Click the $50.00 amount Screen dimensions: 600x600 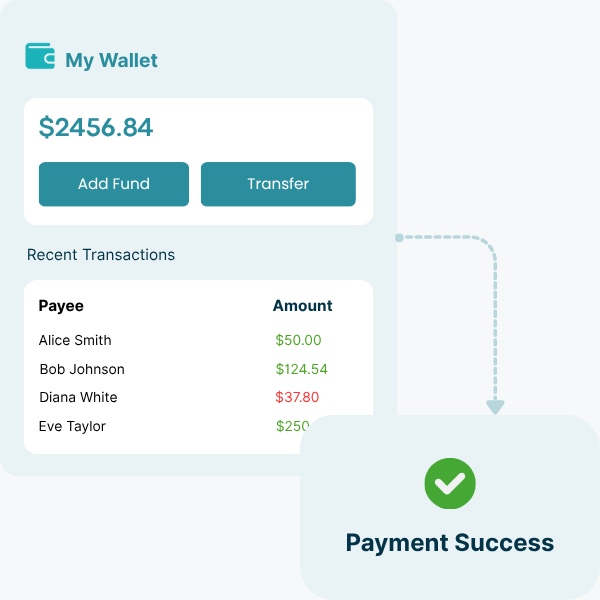coord(298,340)
